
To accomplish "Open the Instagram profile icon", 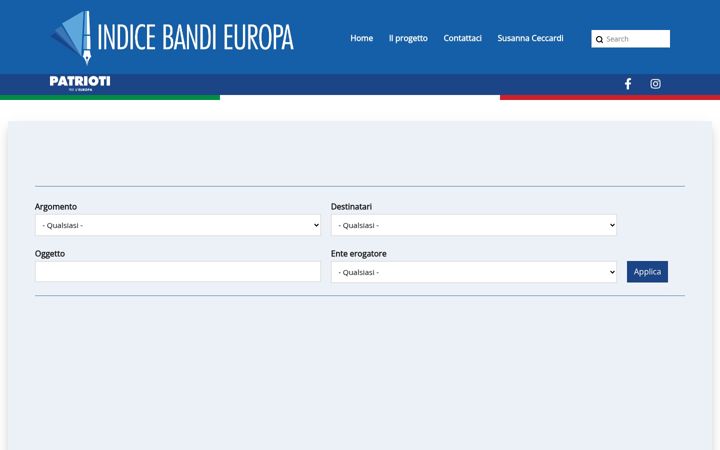I will pos(655,84).
